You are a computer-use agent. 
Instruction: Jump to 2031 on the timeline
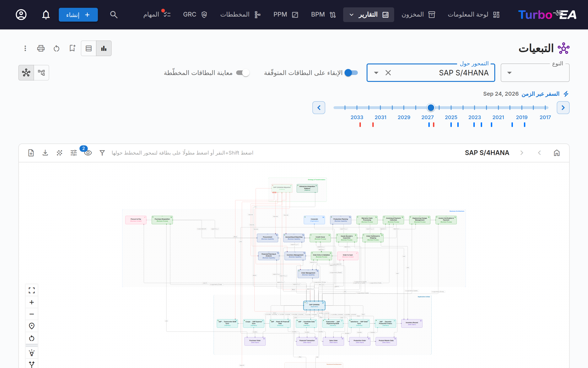click(381, 117)
